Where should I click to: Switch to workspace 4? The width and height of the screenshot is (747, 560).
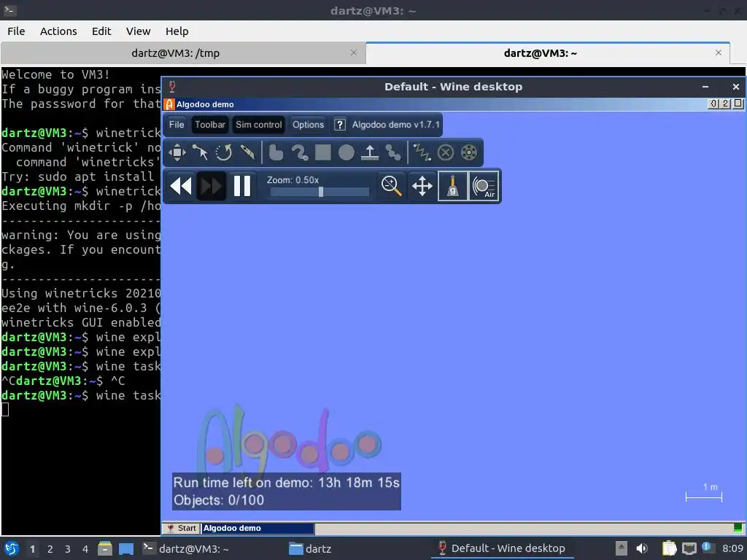point(85,549)
